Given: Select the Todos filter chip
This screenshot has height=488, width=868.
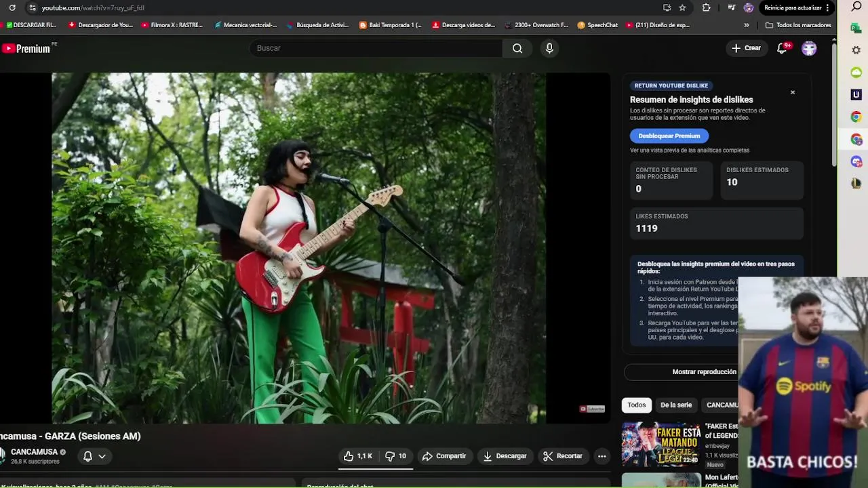Looking at the screenshot, I should [636, 405].
